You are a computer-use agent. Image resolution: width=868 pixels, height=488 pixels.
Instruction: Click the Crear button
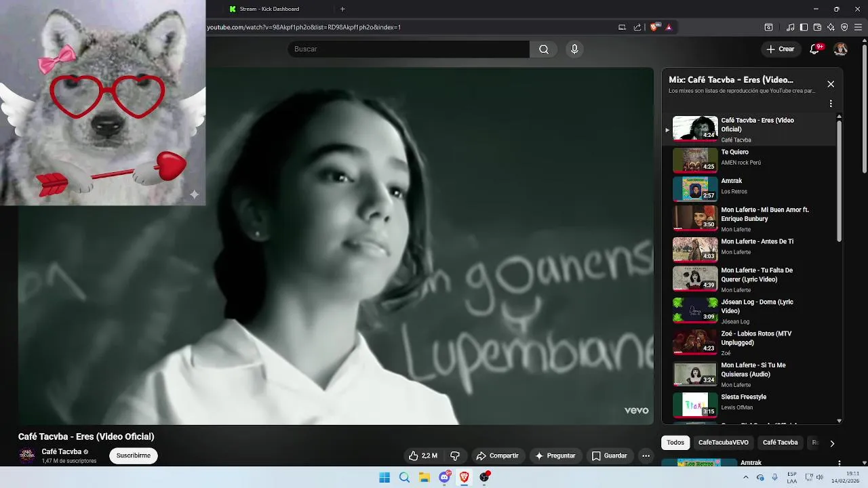point(780,49)
